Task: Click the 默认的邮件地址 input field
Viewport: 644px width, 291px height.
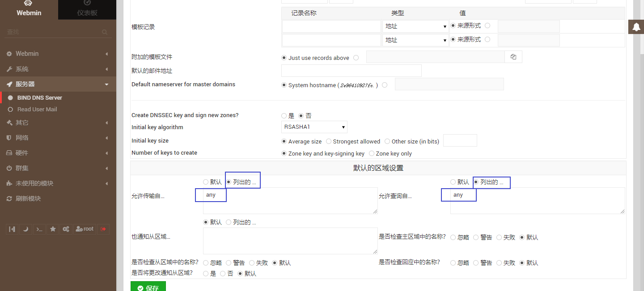Action: pos(351,70)
